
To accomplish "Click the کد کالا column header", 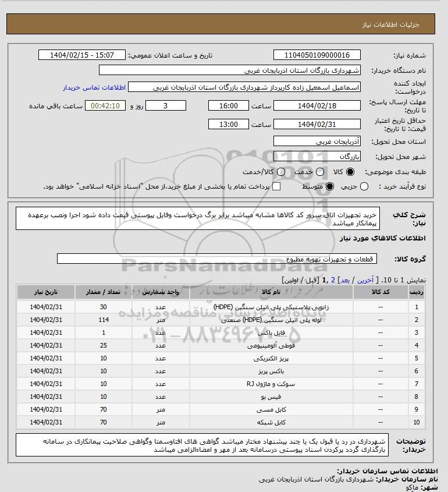I will pos(381,292).
